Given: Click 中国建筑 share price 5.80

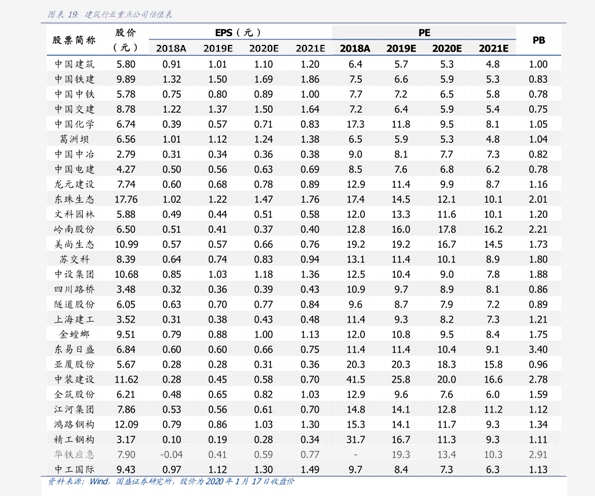Looking at the screenshot, I should 126,64.
